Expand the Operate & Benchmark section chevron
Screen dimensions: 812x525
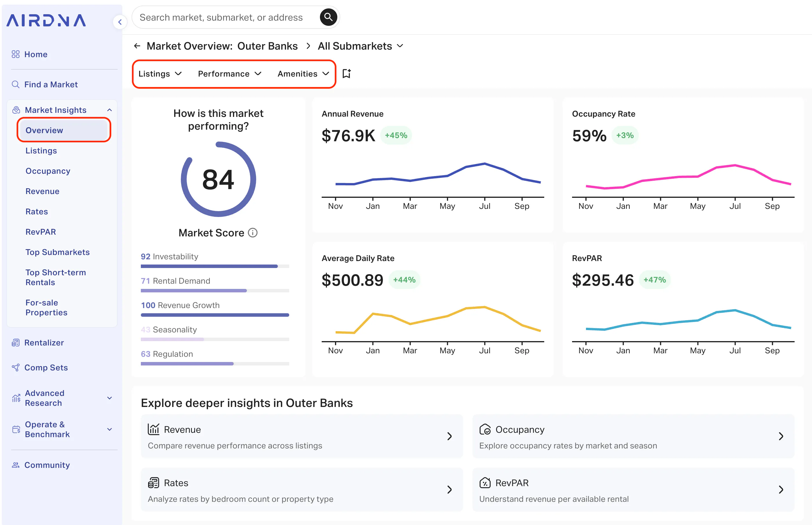[110, 429]
